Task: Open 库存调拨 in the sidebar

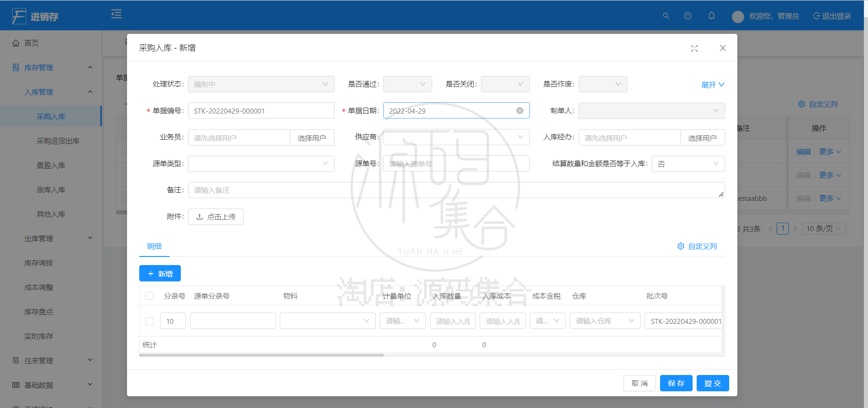Action: pos(39,263)
